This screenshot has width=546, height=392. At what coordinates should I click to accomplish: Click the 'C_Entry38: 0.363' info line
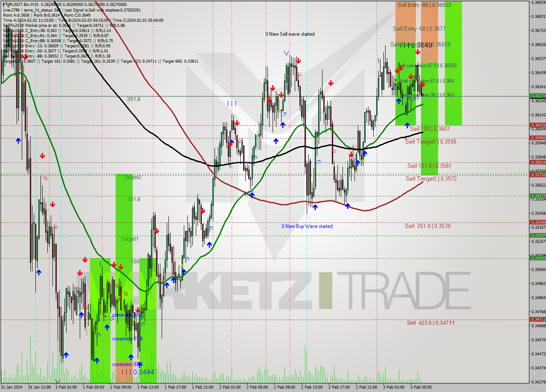click(57, 30)
